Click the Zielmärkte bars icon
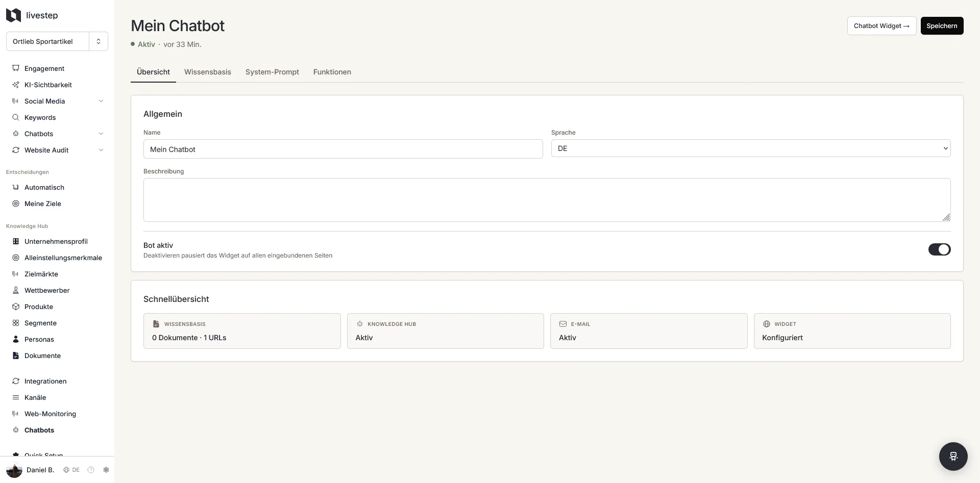Viewport: 980px width, 483px height. pyautogui.click(x=16, y=274)
